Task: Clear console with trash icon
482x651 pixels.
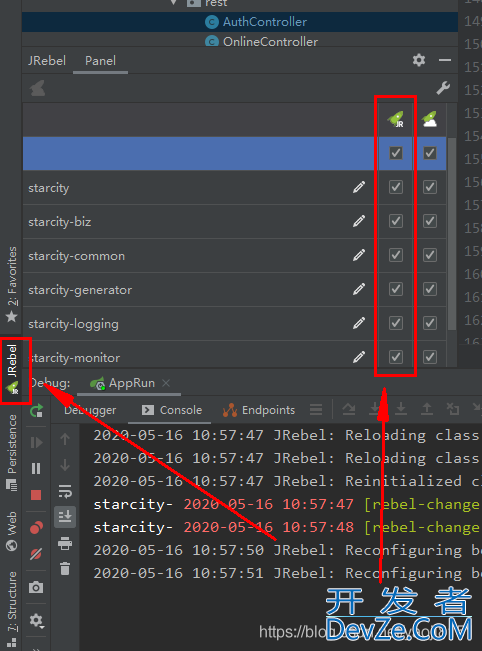Action: click(65, 569)
